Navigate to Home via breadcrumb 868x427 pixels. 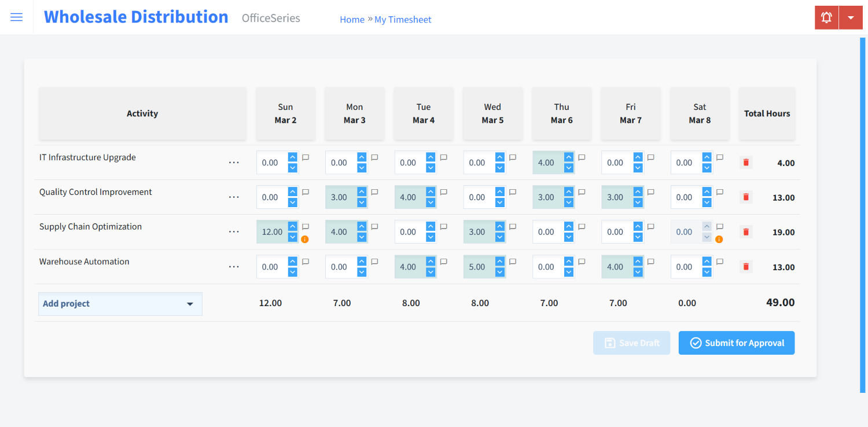tap(352, 19)
